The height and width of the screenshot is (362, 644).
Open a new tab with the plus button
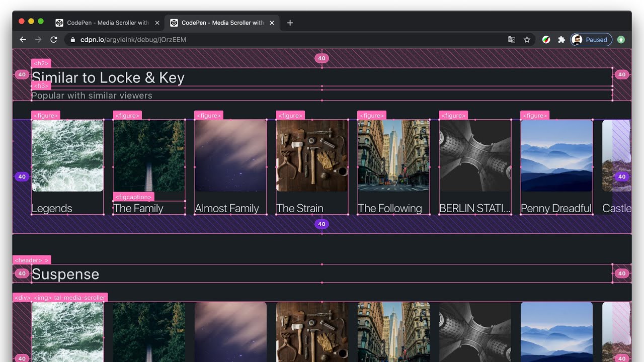[290, 23]
